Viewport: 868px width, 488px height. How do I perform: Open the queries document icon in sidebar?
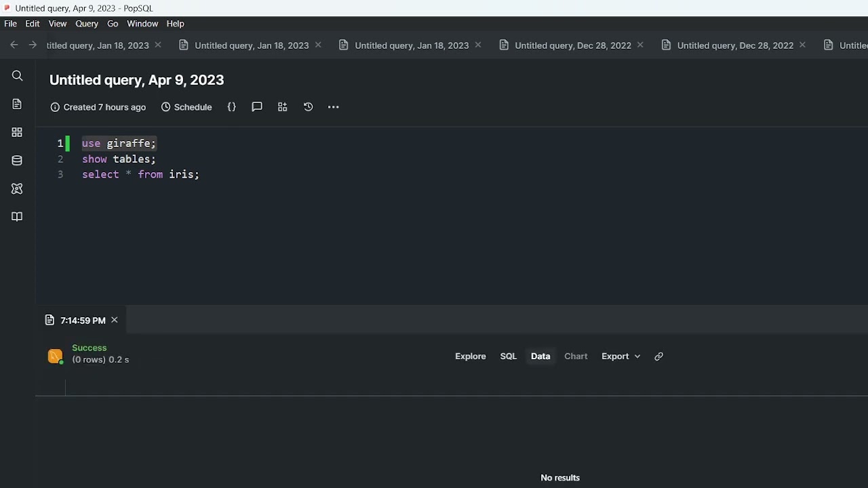[18, 104]
